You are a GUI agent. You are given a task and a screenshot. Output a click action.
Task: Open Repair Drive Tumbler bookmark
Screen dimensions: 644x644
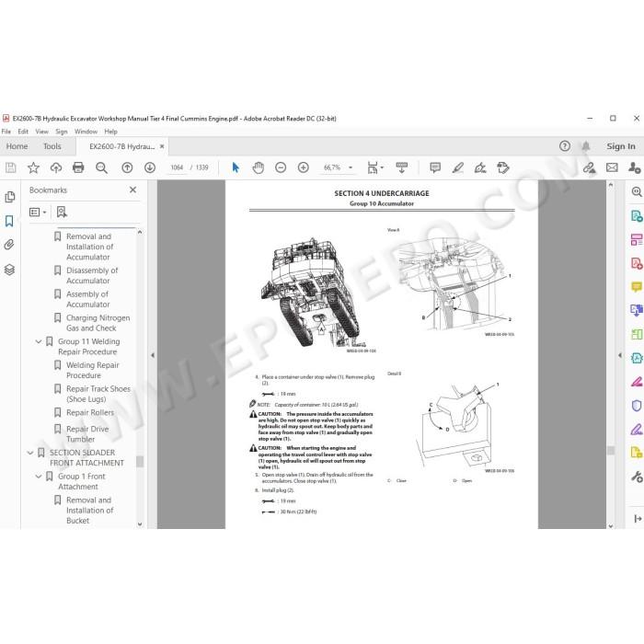click(x=87, y=434)
